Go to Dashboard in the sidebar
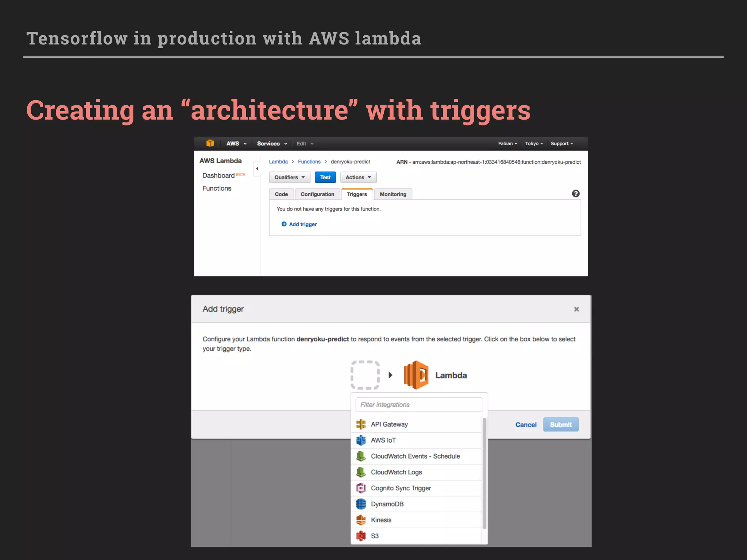The height and width of the screenshot is (560, 747). coord(218,175)
